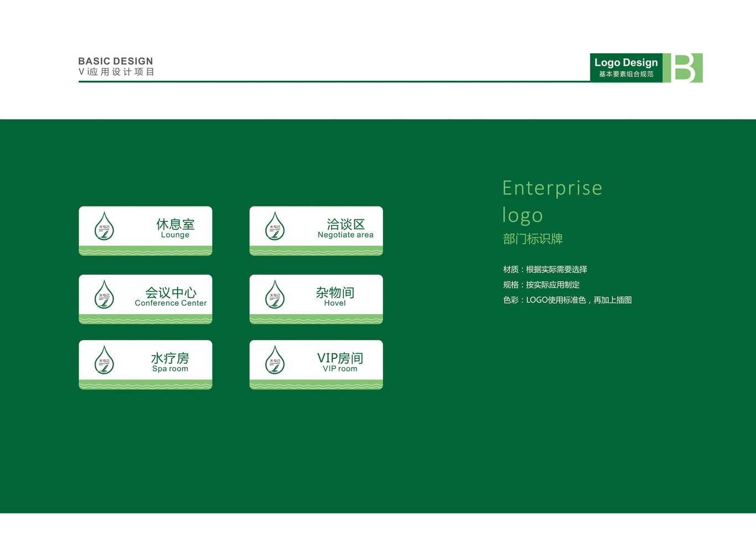Click the wavy green strip on VIP room sign

pyautogui.click(x=316, y=384)
